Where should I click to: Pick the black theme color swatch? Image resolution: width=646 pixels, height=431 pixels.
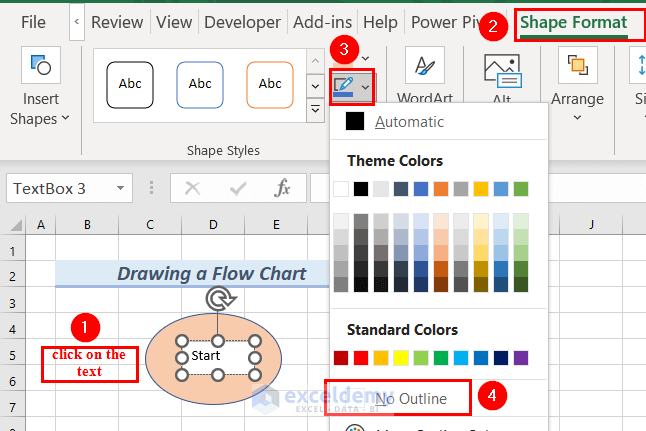pyautogui.click(x=361, y=189)
